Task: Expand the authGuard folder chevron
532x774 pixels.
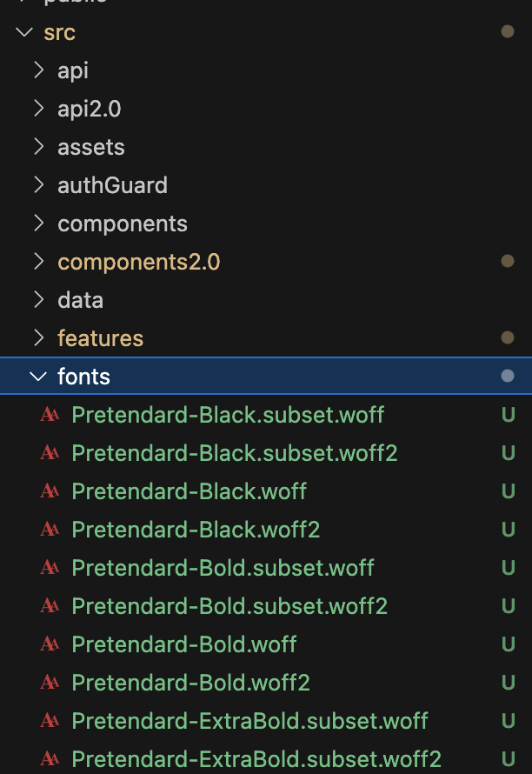Action: (x=38, y=185)
